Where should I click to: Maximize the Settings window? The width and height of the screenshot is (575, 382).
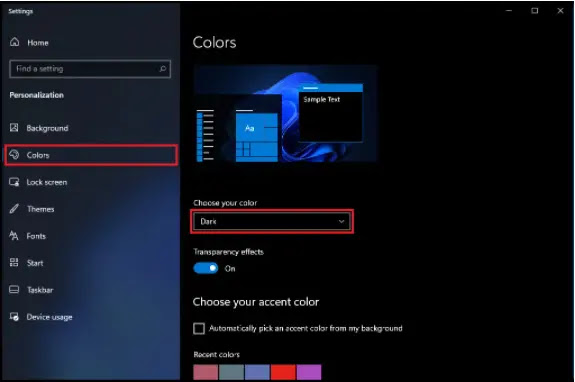click(x=535, y=11)
